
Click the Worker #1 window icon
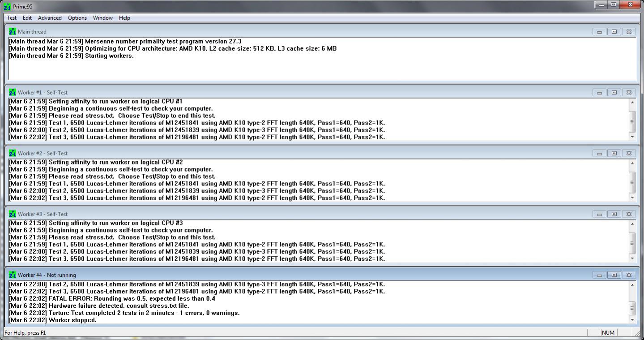[13, 92]
